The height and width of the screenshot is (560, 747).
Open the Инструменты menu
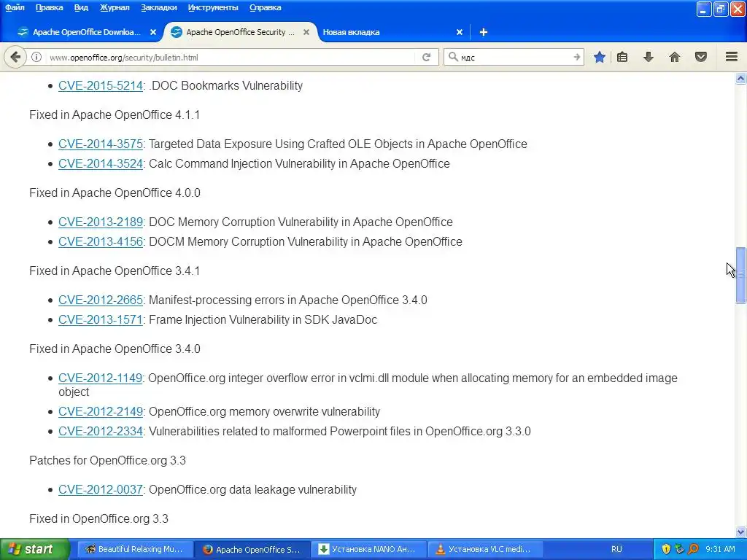(213, 7)
